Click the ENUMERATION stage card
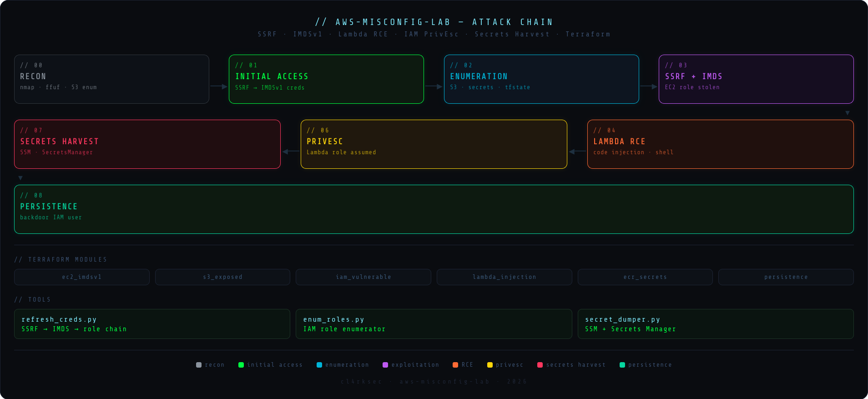868x399 pixels. click(x=541, y=79)
